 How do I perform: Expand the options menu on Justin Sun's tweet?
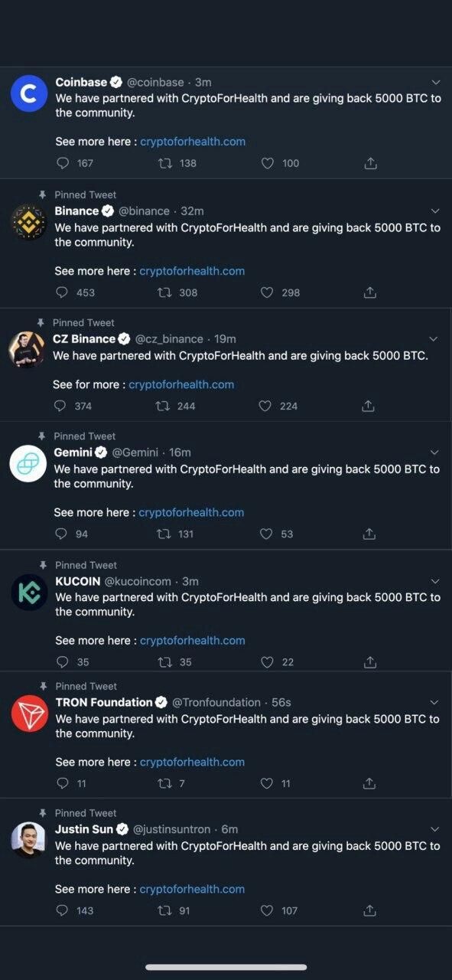tap(434, 829)
